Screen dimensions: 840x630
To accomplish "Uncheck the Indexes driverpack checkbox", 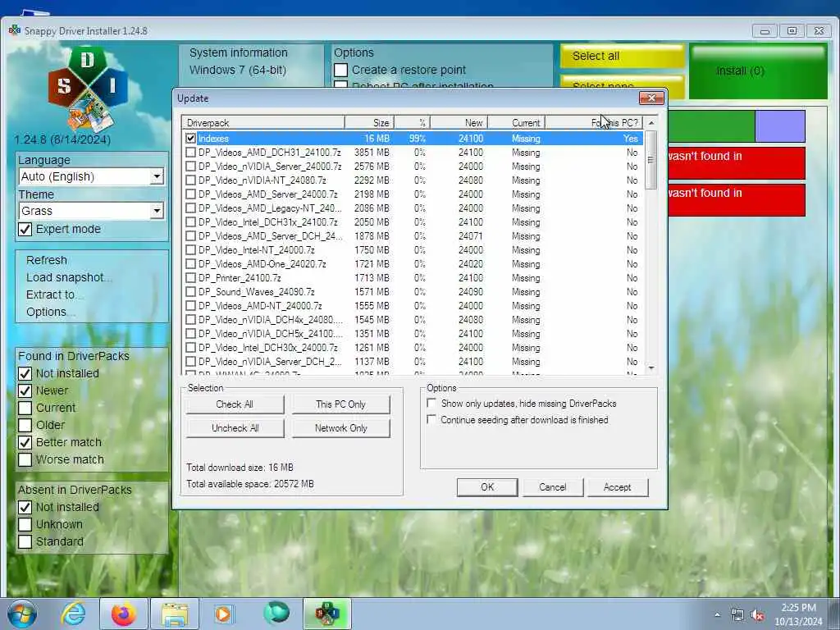I will coord(190,138).
